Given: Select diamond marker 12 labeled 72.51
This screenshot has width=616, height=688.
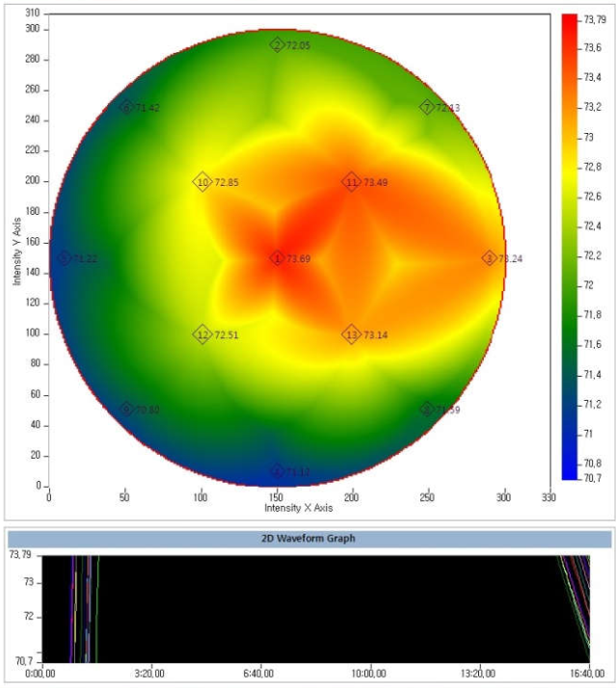Looking at the screenshot, I should click(x=202, y=334).
